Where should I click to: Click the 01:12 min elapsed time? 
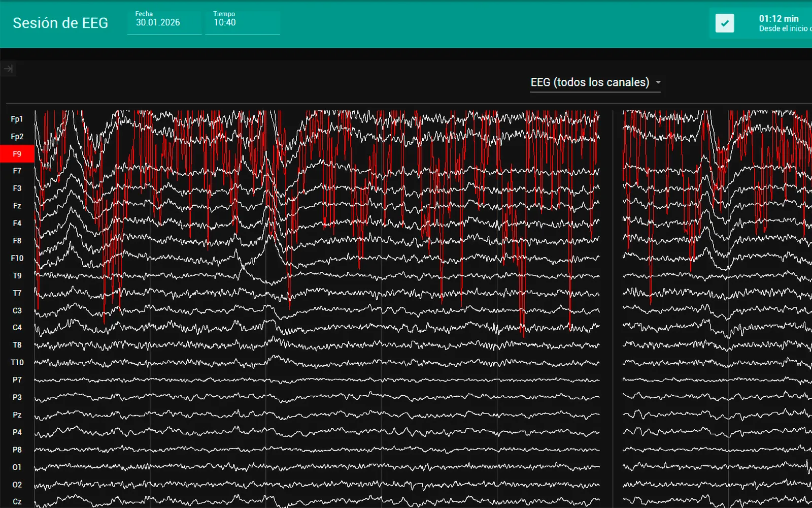pyautogui.click(x=779, y=18)
